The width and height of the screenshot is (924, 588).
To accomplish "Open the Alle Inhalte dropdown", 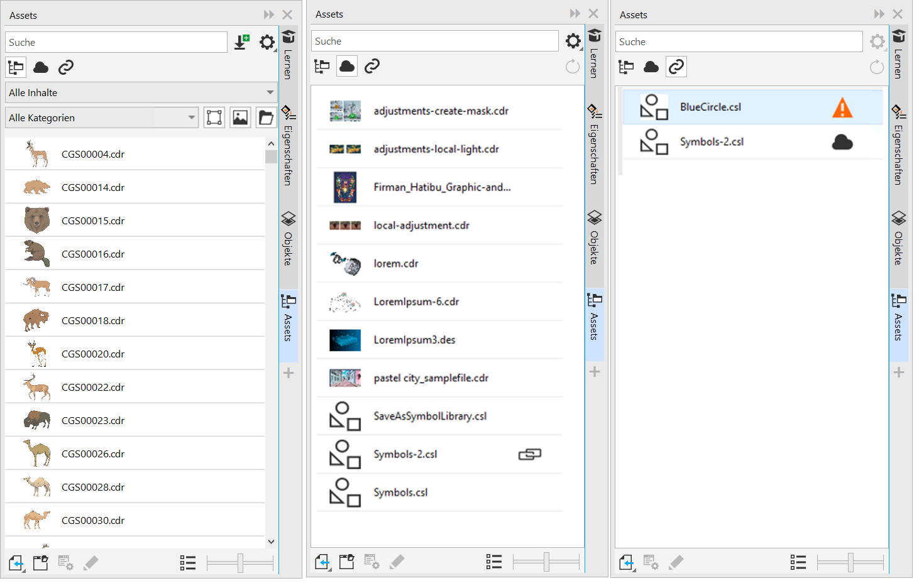I will [141, 92].
